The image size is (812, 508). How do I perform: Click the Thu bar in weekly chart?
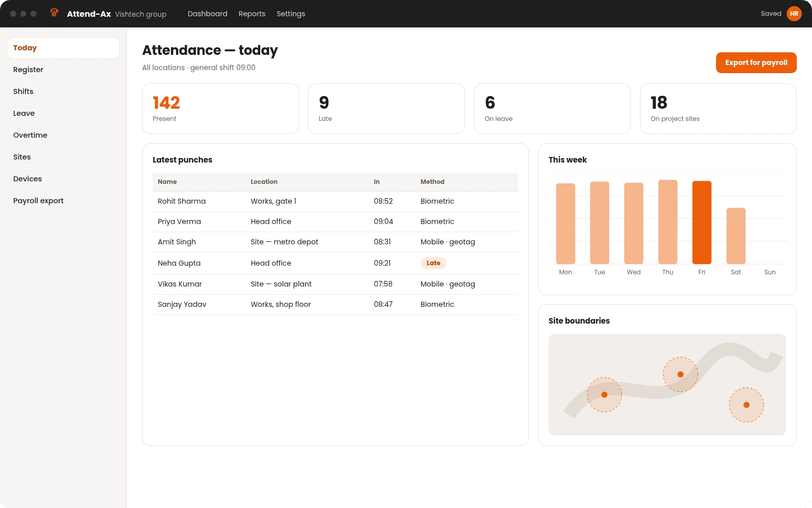(x=668, y=222)
